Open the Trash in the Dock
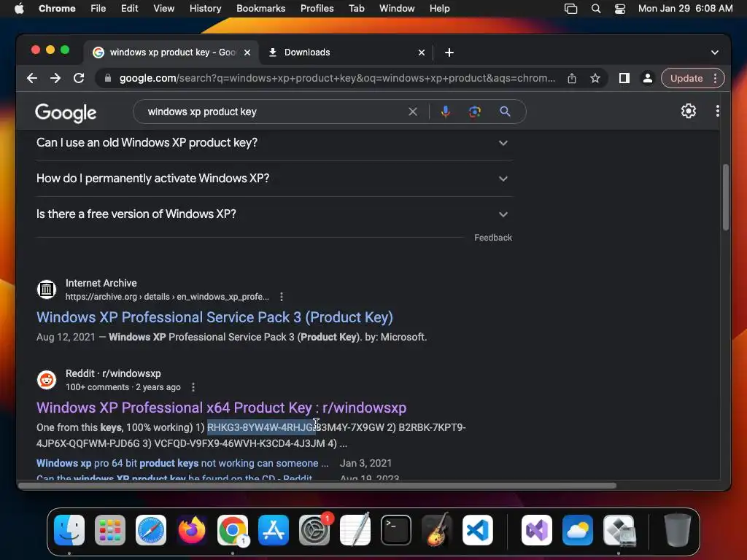747x560 pixels. [x=678, y=530]
